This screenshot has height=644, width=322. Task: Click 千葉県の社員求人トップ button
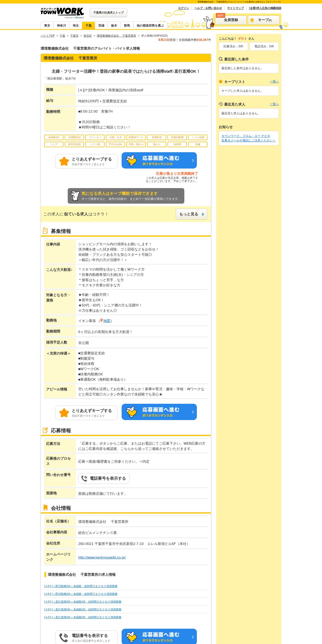click(x=108, y=13)
